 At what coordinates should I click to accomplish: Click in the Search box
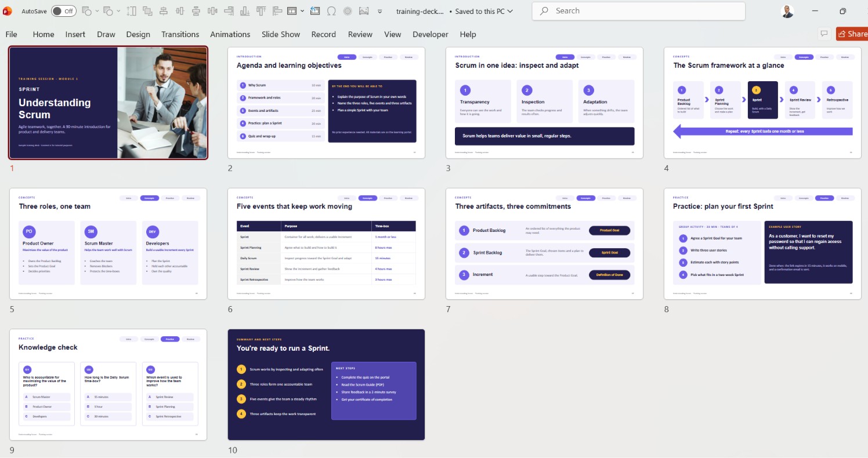639,11
